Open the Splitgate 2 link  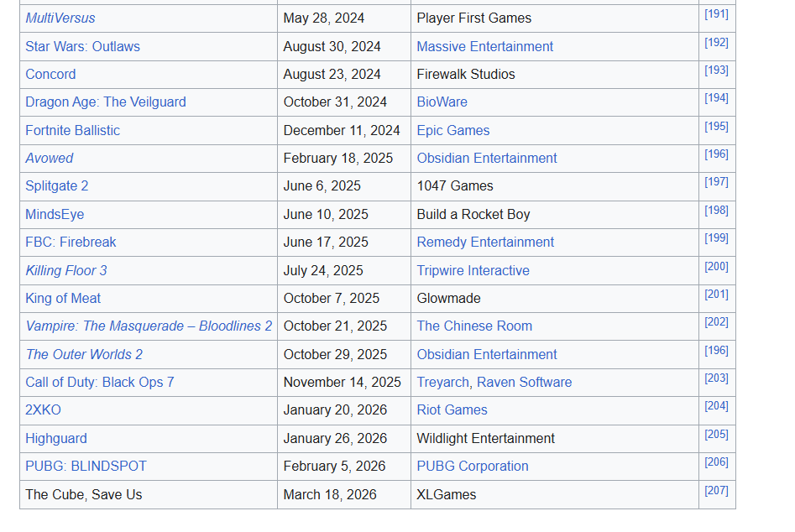click(57, 186)
